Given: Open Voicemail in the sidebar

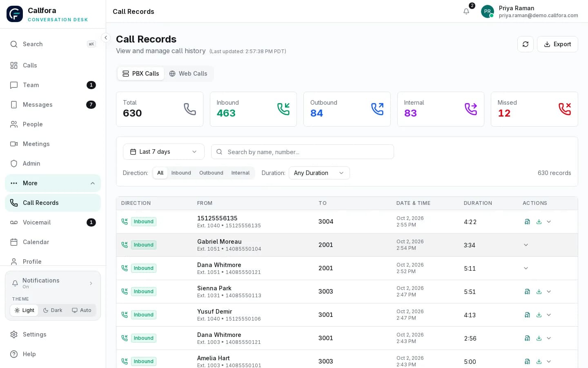Looking at the screenshot, I should coord(53,222).
